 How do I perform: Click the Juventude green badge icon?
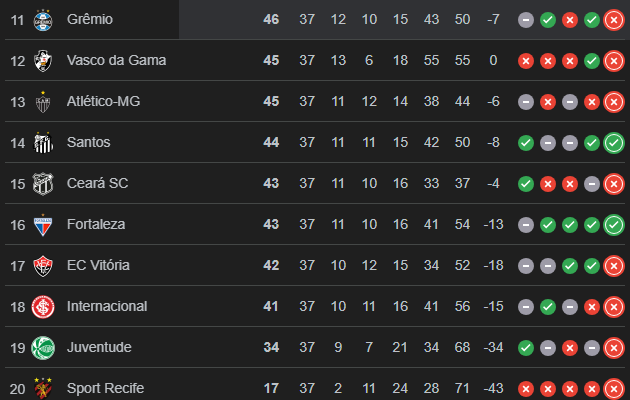click(x=43, y=347)
